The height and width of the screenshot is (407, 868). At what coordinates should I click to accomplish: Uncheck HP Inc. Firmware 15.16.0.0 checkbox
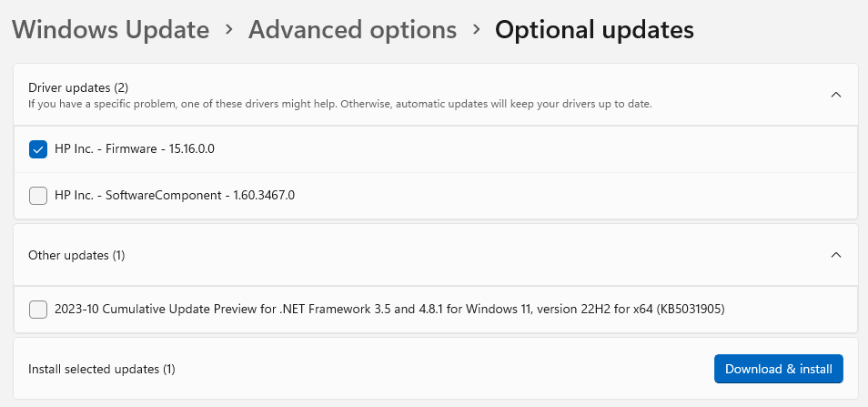[38, 149]
